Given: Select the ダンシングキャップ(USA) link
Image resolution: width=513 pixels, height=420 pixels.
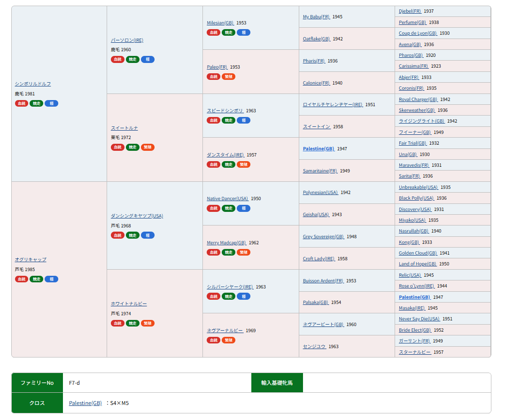Looking at the screenshot, I should tap(137, 216).
